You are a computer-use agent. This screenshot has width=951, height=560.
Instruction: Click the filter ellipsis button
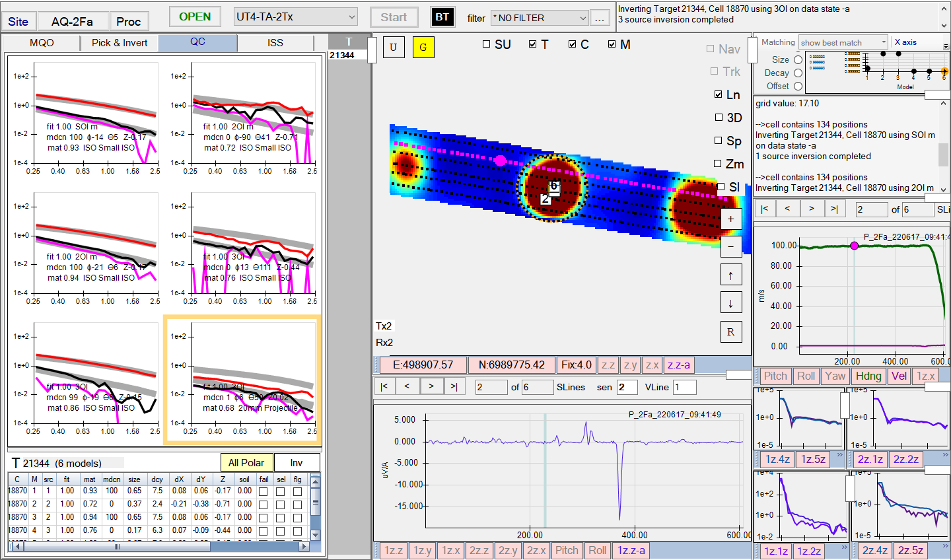point(600,18)
